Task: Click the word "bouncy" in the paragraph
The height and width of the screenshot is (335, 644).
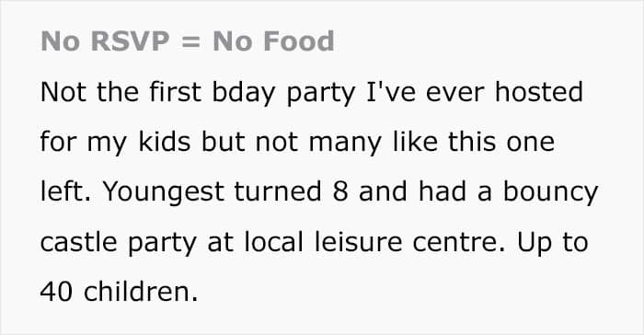Action: [551, 193]
